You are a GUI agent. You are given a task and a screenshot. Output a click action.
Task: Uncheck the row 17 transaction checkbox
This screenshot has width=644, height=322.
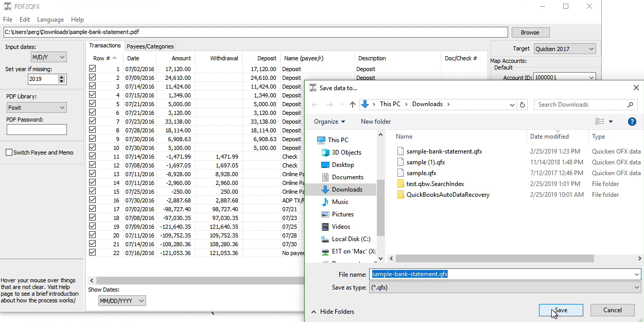tap(93, 209)
